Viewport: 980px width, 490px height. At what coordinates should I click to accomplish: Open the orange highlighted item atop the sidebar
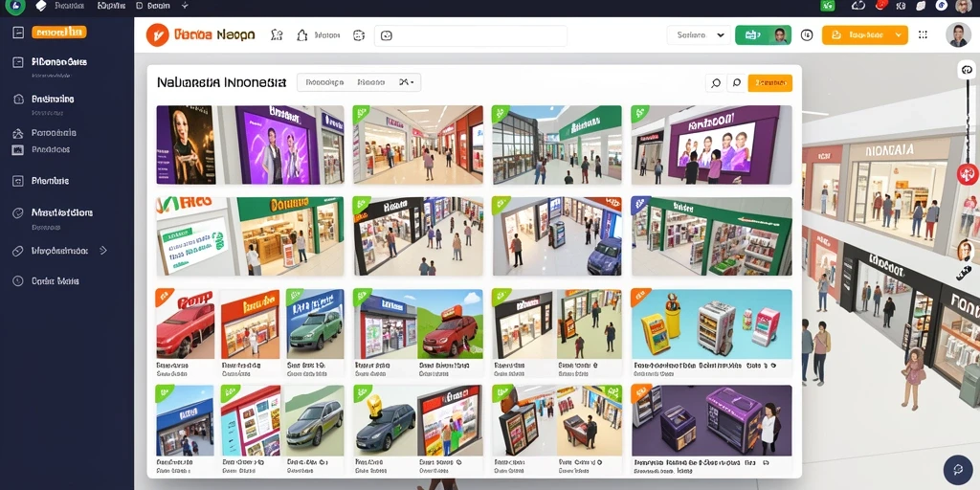coord(58,32)
